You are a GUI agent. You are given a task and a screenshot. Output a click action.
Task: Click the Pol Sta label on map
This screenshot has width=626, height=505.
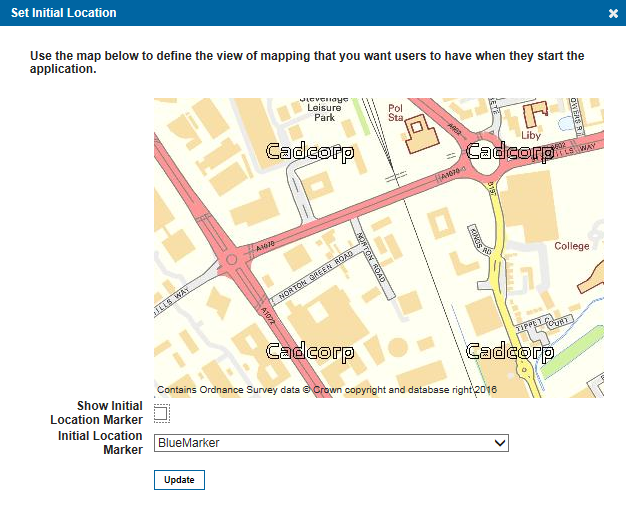point(396,113)
